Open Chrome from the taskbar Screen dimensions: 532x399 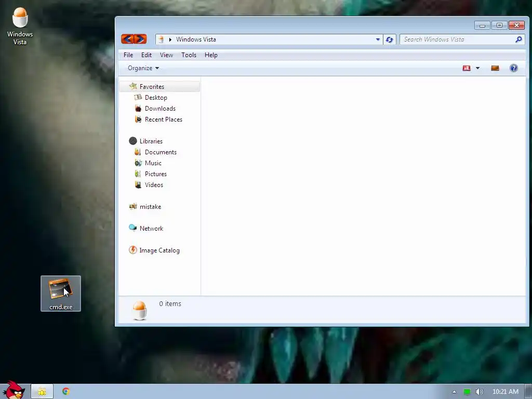click(66, 392)
